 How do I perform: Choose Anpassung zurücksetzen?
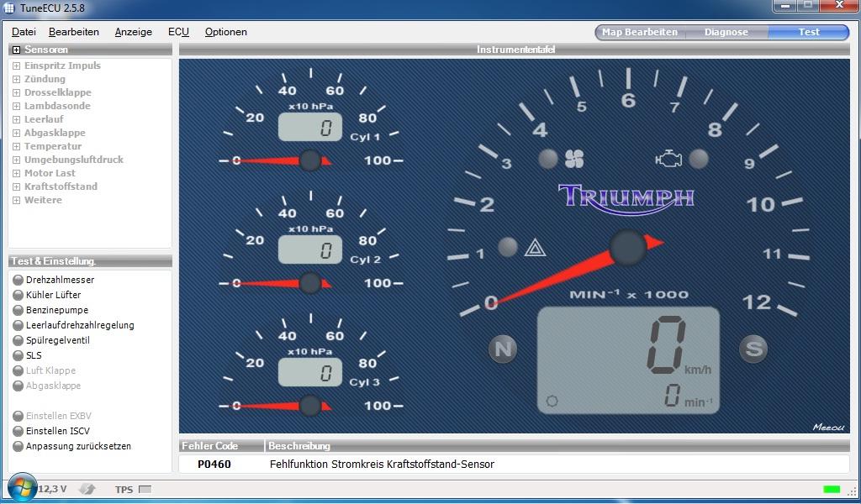(x=72, y=446)
